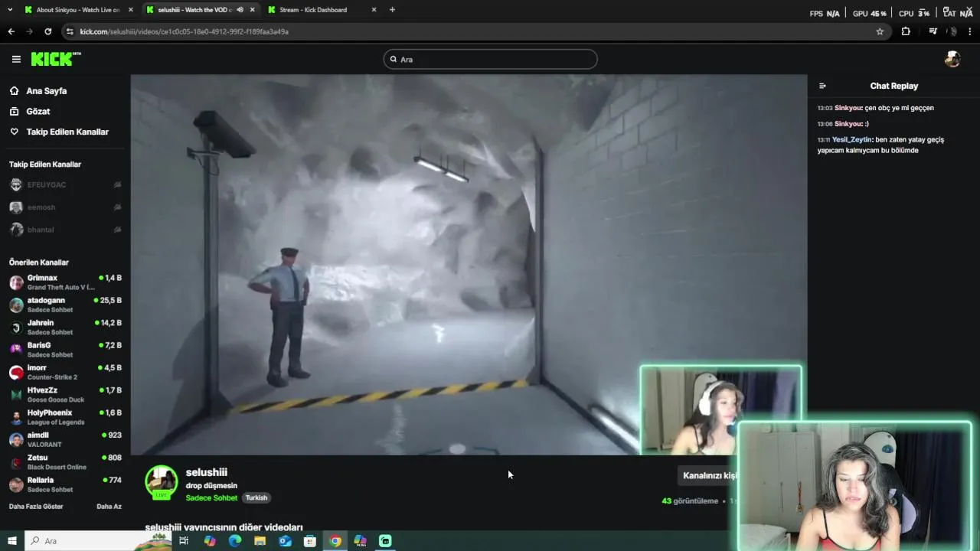The image size is (980, 551).
Task: Click the Windows taskbar search box
Action: 100,541
